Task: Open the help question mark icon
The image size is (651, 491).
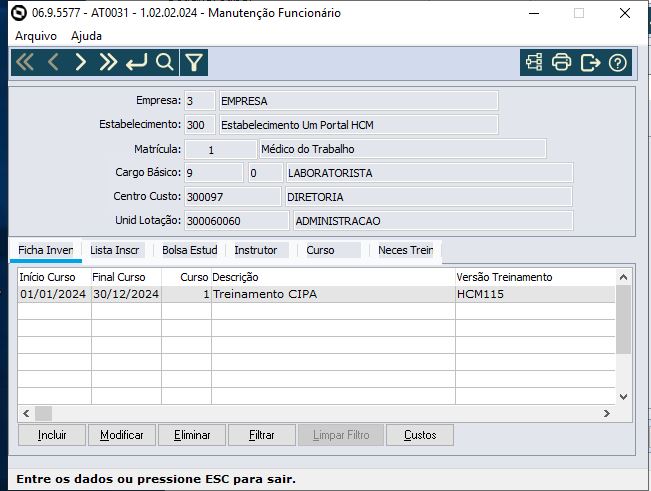Action: pyautogui.click(x=617, y=63)
